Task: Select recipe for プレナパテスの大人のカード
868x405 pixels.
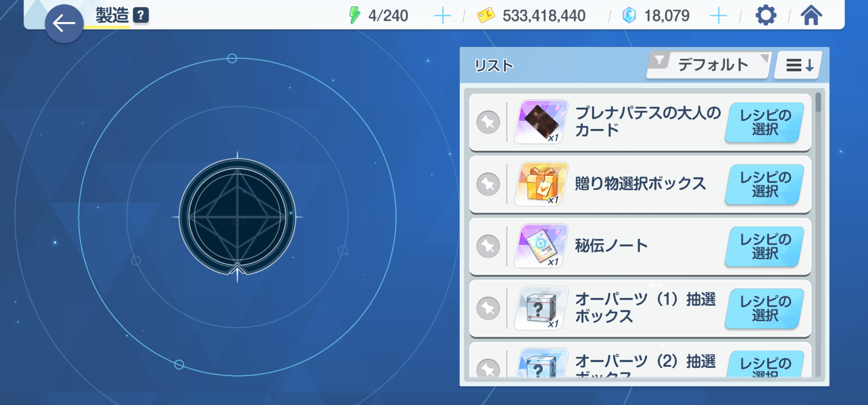Action: (765, 122)
